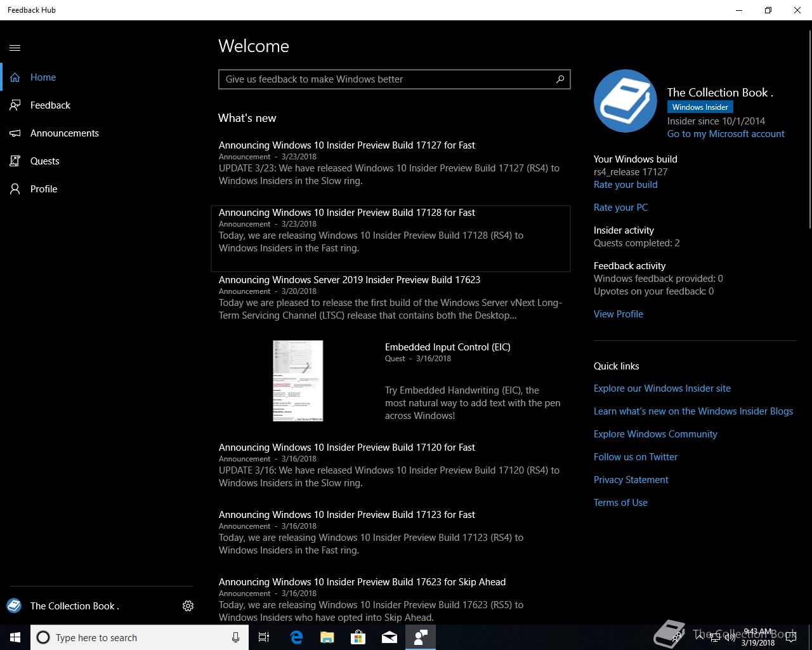Open Windows Start menu

pyautogui.click(x=15, y=637)
